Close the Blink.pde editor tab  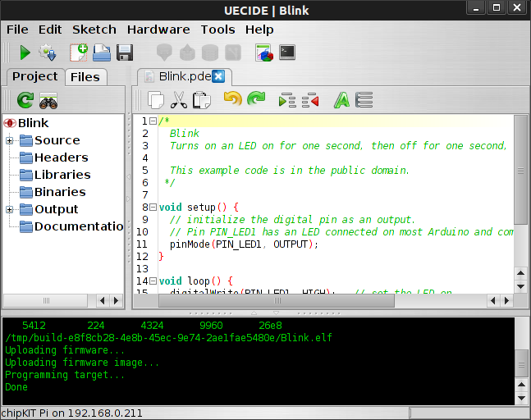[x=218, y=77]
